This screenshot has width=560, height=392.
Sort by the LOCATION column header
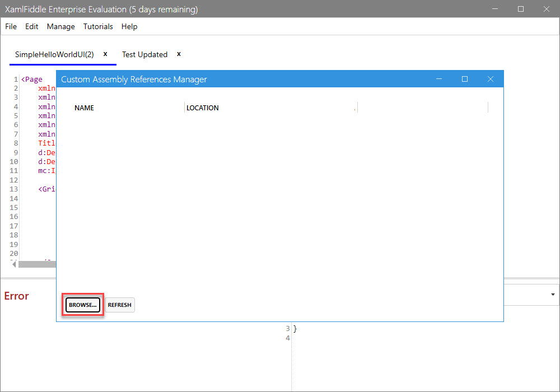click(x=203, y=108)
